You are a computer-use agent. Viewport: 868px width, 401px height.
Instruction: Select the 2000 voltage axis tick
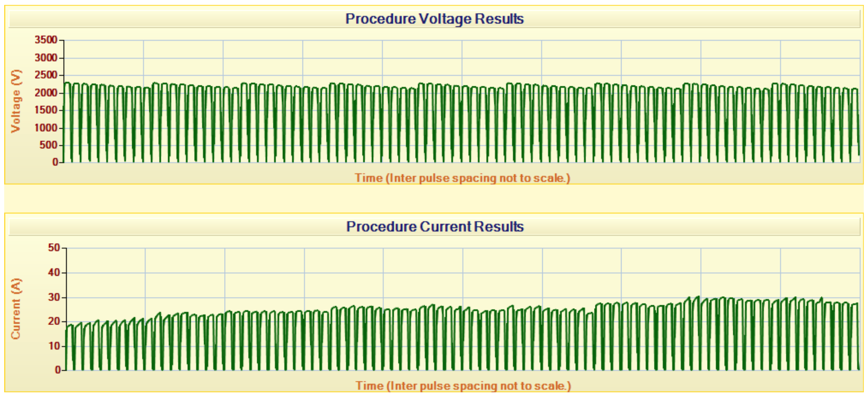pyautogui.click(x=46, y=93)
